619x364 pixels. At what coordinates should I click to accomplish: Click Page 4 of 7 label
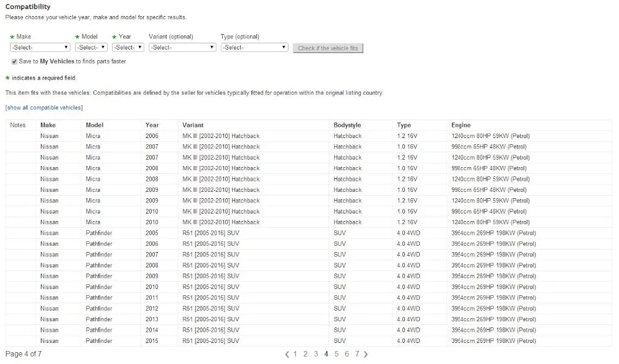[24, 354]
